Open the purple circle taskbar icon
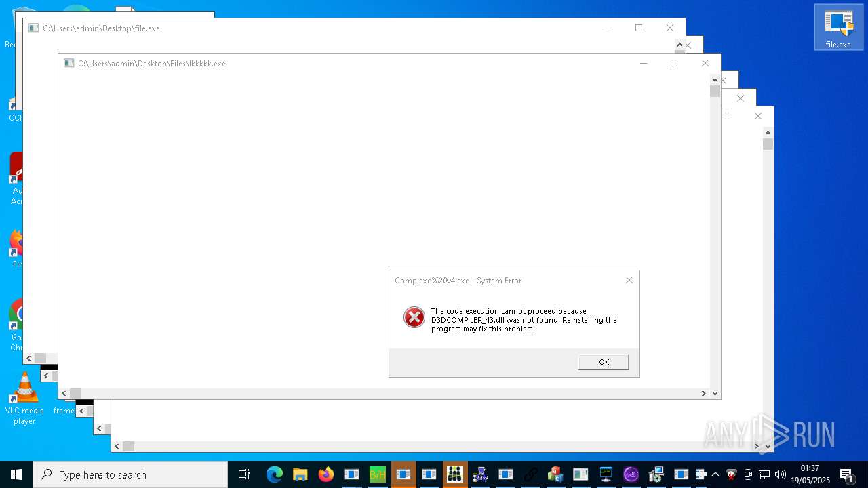868x488 pixels. point(631,474)
